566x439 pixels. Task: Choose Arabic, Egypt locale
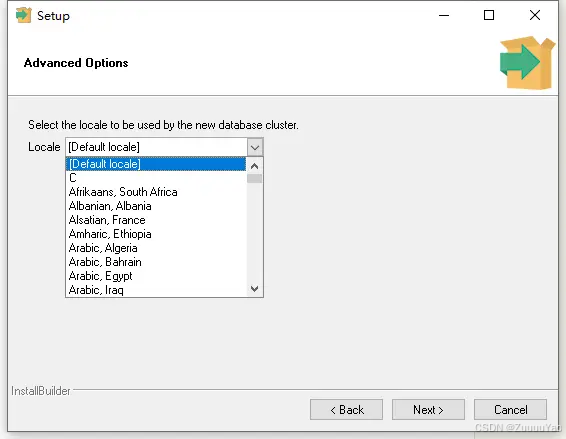[156, 276]
